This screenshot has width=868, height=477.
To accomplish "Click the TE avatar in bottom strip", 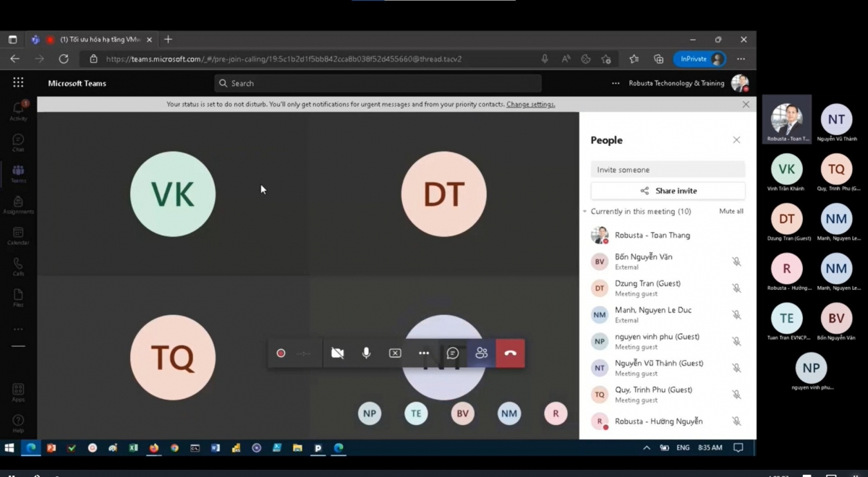I will pyautogui.click(x=416, y=413).
